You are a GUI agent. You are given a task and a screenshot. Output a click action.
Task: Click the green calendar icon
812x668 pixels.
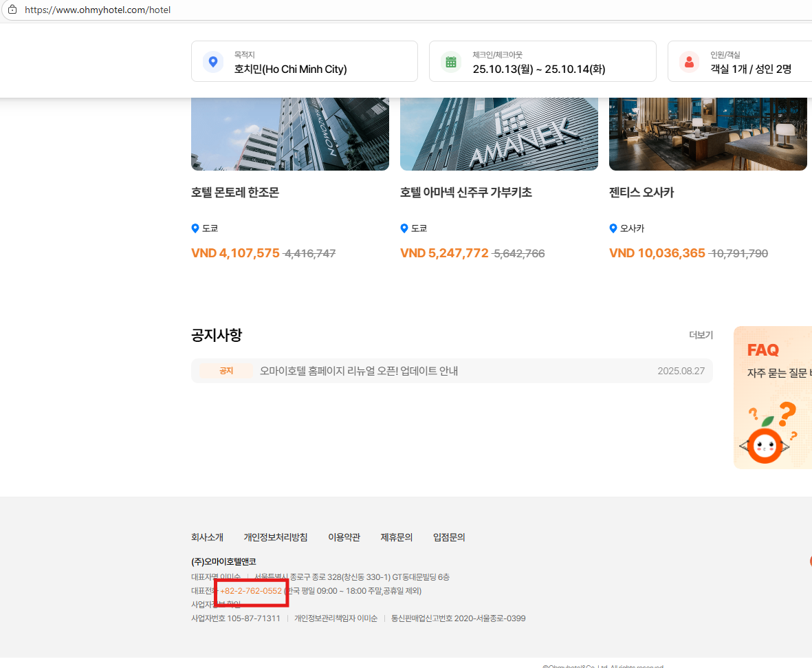coord(451,62)
